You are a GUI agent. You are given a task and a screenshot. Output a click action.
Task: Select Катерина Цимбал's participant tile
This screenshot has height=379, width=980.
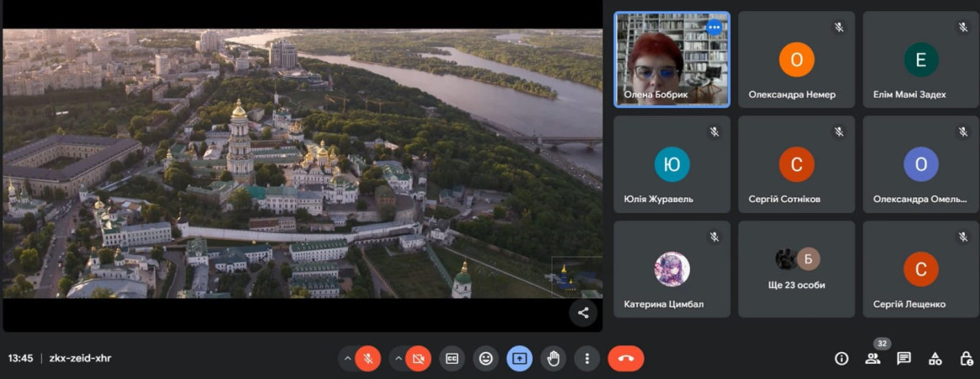(x=672, y=270)
